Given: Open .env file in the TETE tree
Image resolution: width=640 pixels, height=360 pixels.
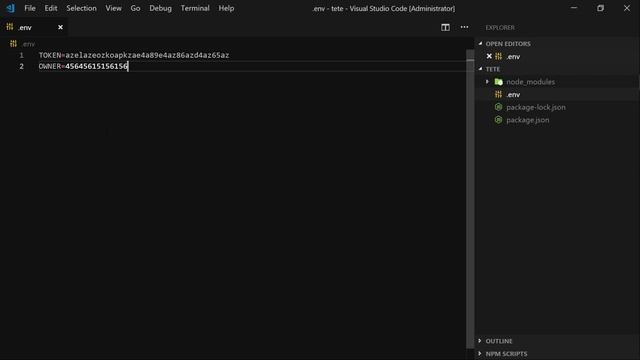Looking at the screenshot, I should pos(513,95).
